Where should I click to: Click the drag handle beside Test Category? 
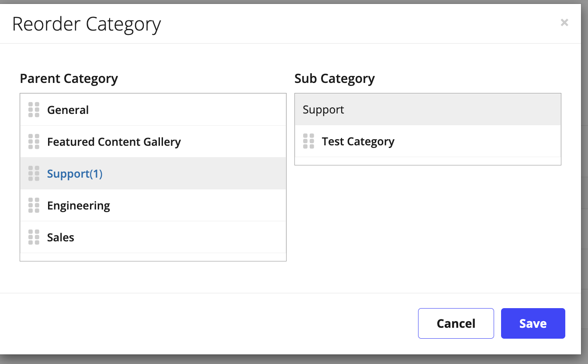[x=308, y=141]
